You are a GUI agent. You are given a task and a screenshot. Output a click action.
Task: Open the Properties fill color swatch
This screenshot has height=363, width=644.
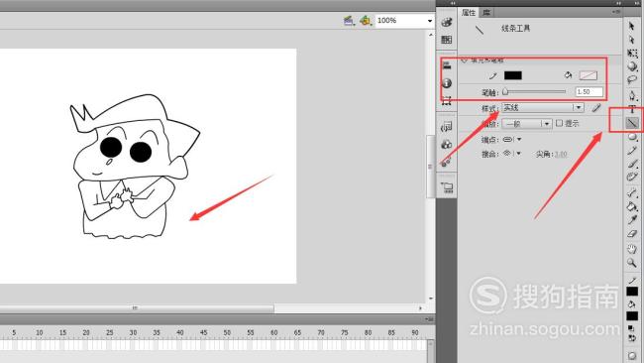(589, 75)
